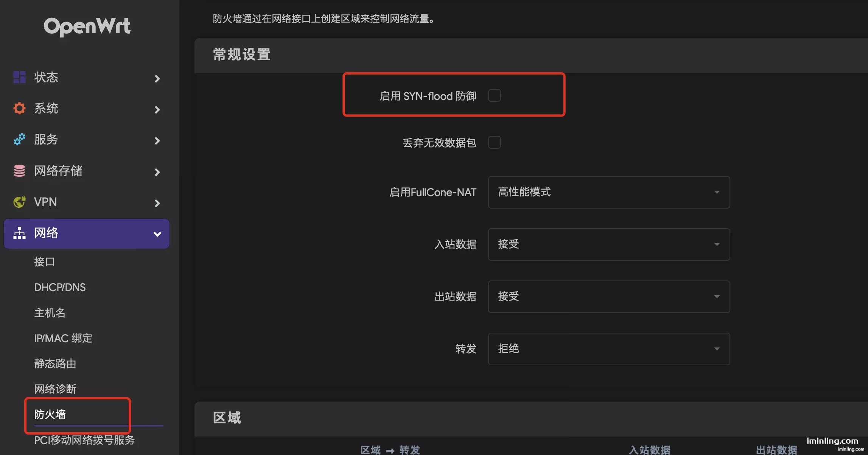The image size is (868, 455).
Task: Enable the SYN-flood 防御 checkbox
Action: (494, 95)
